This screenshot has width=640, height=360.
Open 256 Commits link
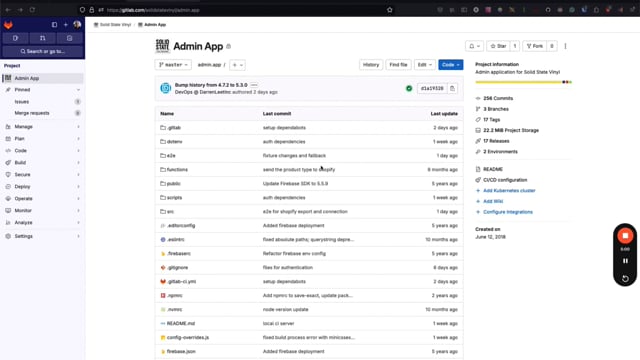(498, 98)
